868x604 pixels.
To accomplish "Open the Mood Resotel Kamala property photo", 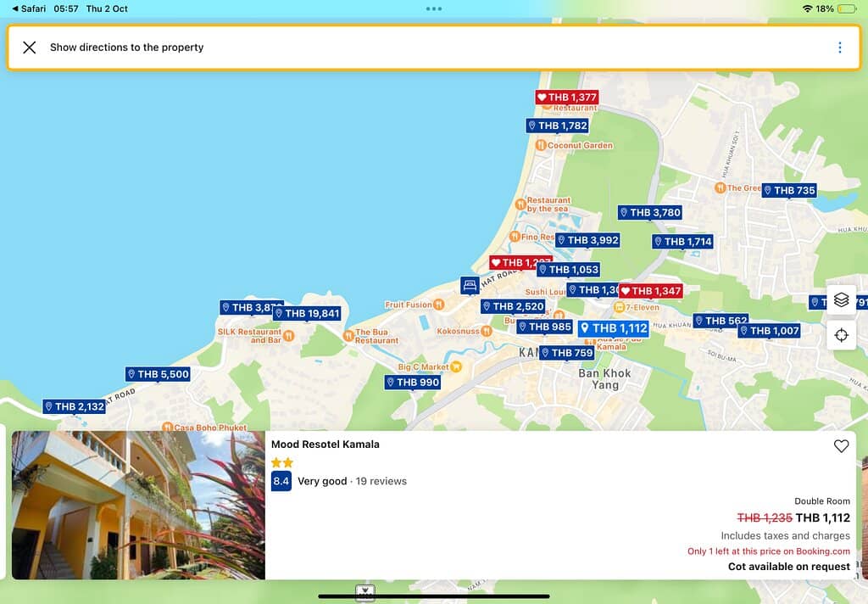I will pyautogui.click(x=138, y=505).
